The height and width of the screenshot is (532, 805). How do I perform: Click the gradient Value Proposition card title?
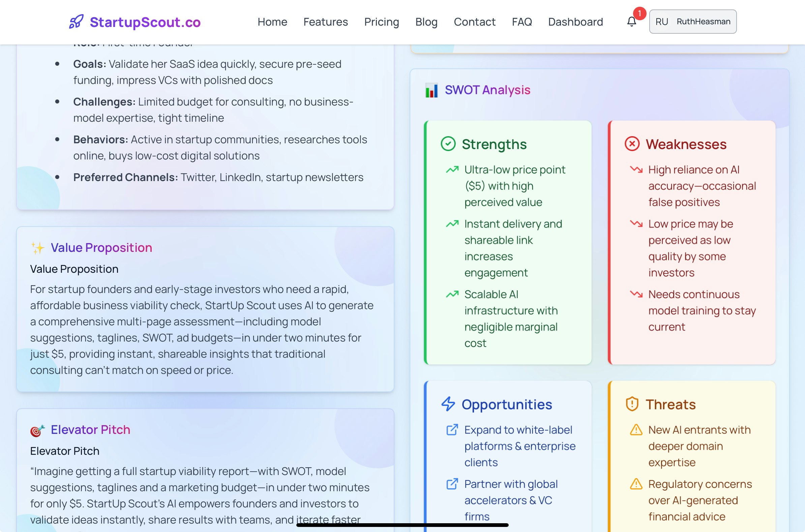point(101,248)
